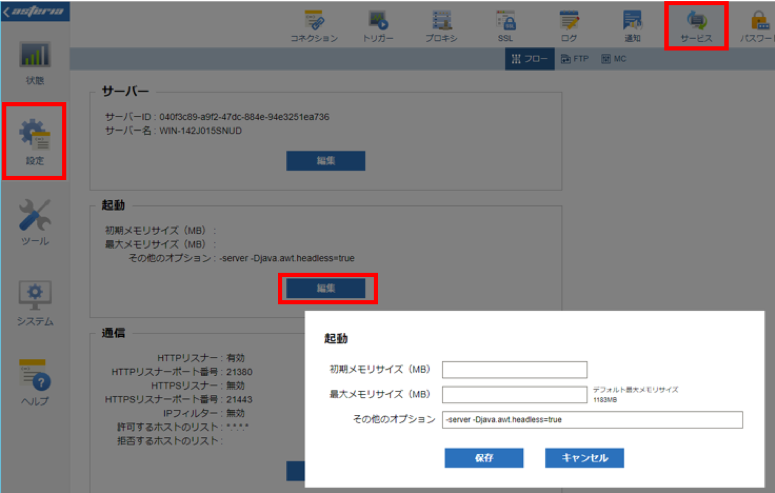
Task: Open the SSL settings icon
Action: pyautogui.click(x=505, y=26)
